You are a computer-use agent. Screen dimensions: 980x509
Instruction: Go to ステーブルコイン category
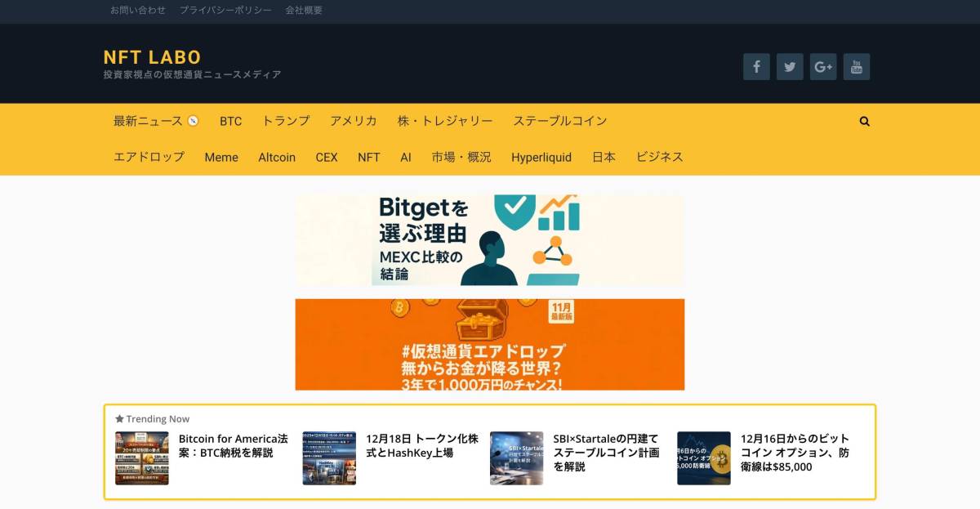559,121
